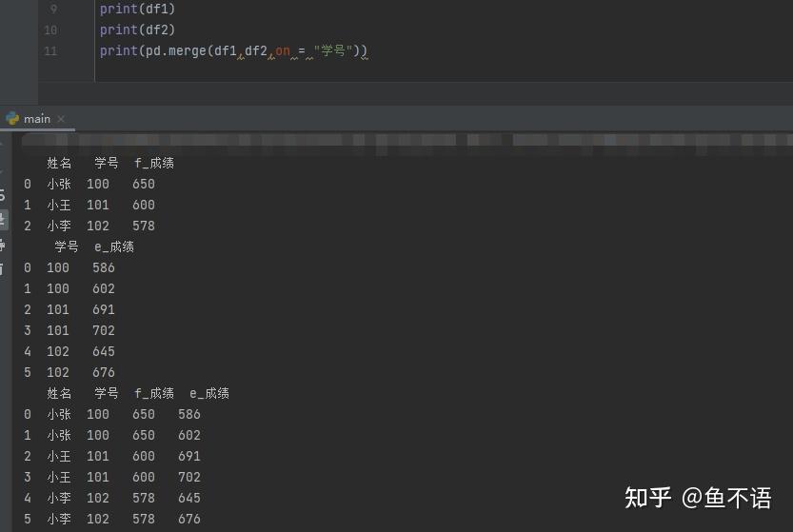Click merged row "4 小李 102 578 645"

(111, 498)
